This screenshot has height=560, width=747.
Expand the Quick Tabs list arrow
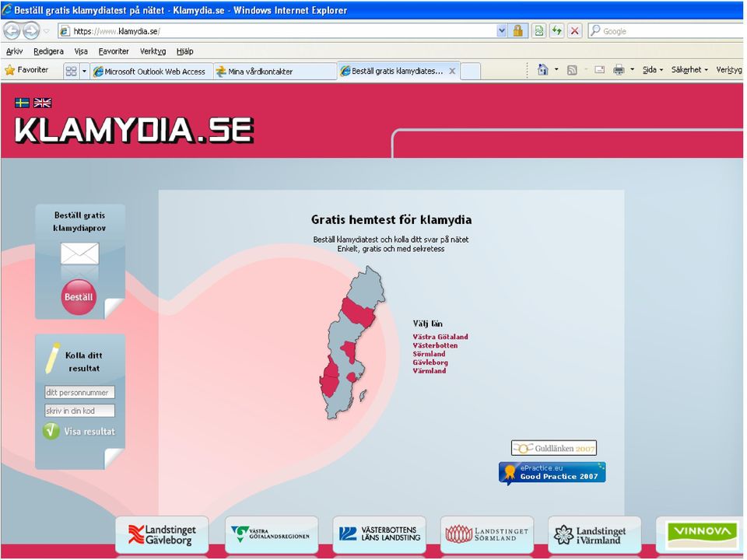click(x=84, y=72)
